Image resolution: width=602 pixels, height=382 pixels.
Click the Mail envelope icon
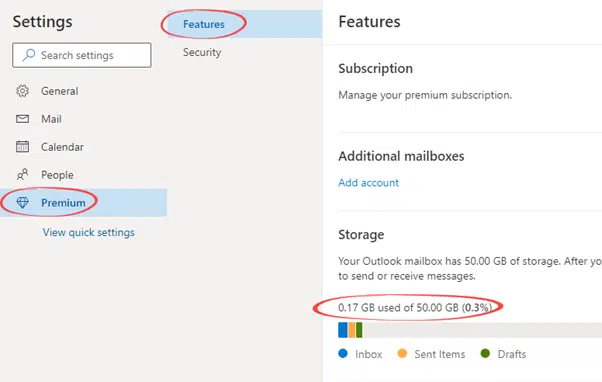[22, 119]
